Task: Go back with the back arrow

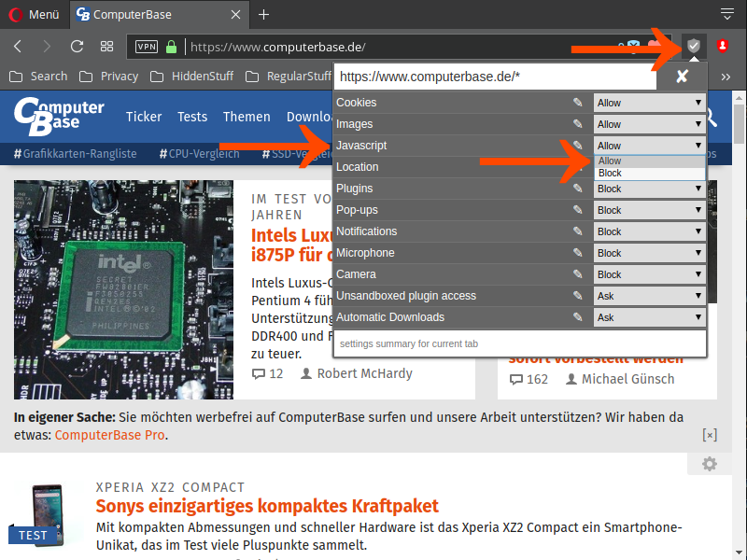Action: (18, 47)
